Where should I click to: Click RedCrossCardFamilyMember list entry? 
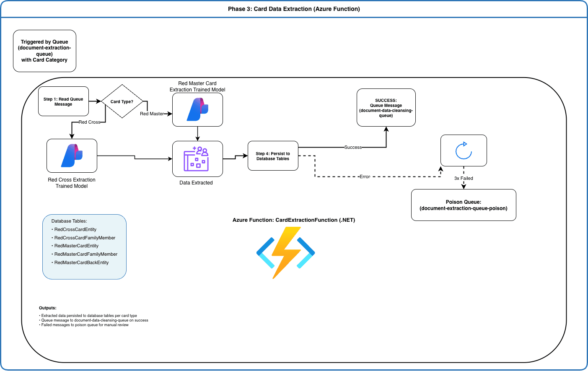point(85,238)
